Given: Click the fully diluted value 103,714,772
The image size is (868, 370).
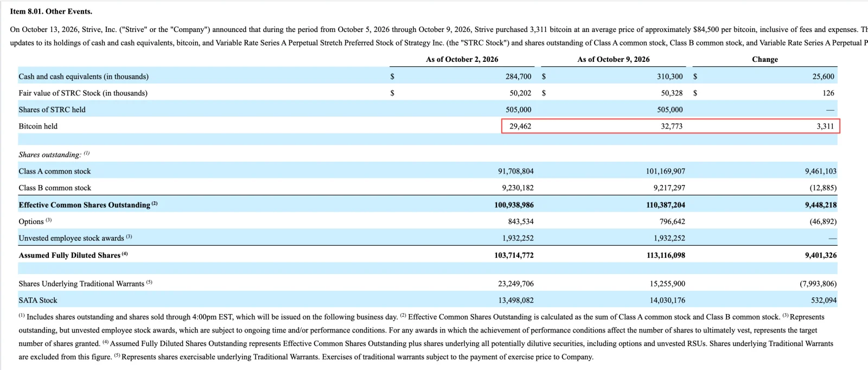Looking at the screenshot, I should [x=514, y=255].
